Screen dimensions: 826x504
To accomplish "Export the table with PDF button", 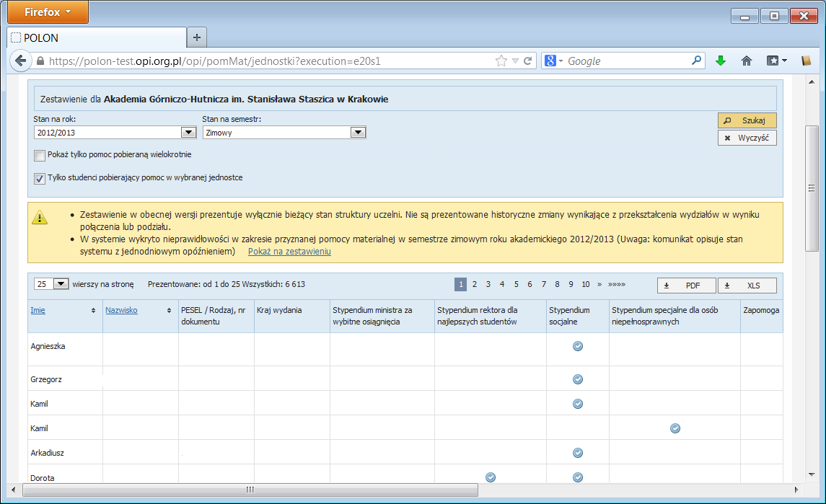I will point(686,286).
